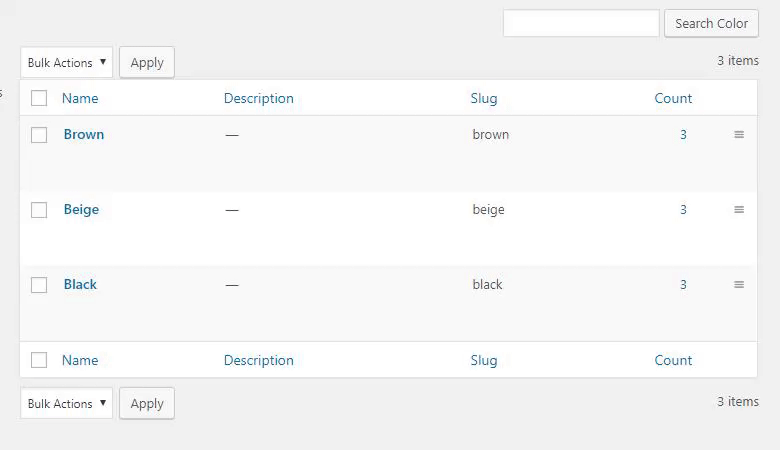The image size is (780, 450).
Task: Tick the checkbox next to Brown
Action: 39,135
